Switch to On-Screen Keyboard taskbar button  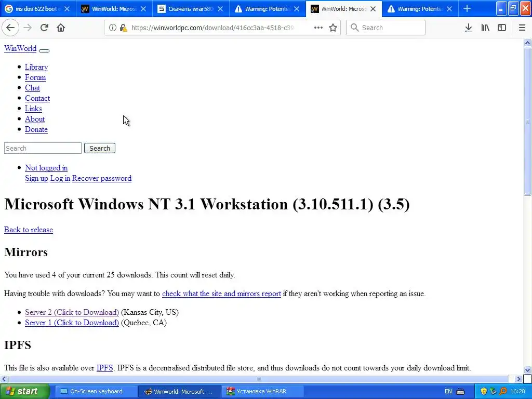tap(96, 392)
